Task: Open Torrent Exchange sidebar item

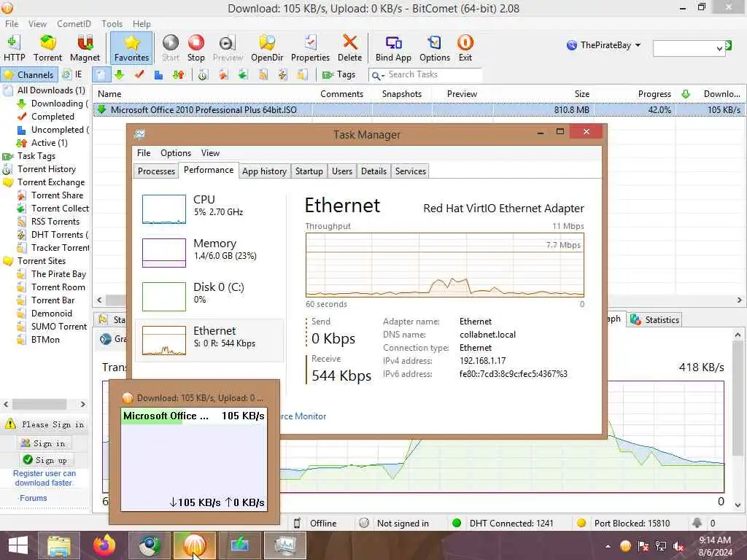Action: pos(51,182)
